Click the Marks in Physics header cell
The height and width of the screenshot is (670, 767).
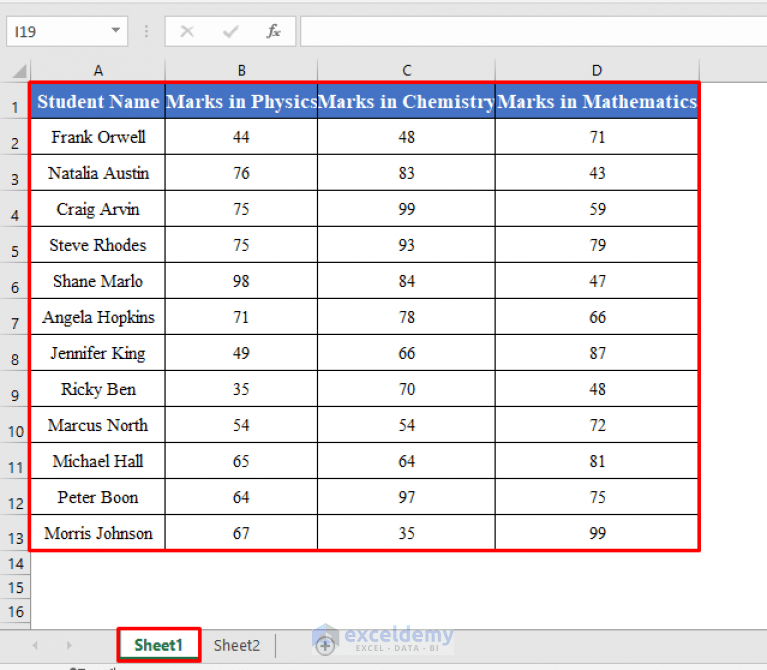pos(241,101)
